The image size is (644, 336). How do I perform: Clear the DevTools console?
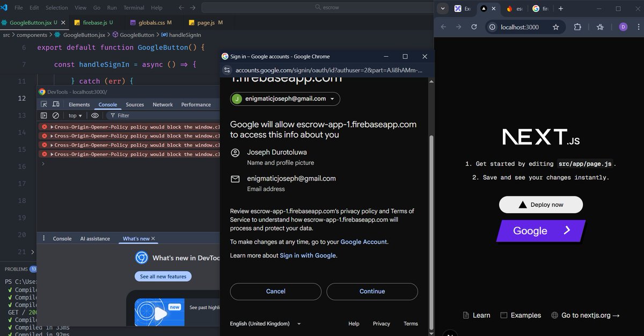[x=56, y=115]
